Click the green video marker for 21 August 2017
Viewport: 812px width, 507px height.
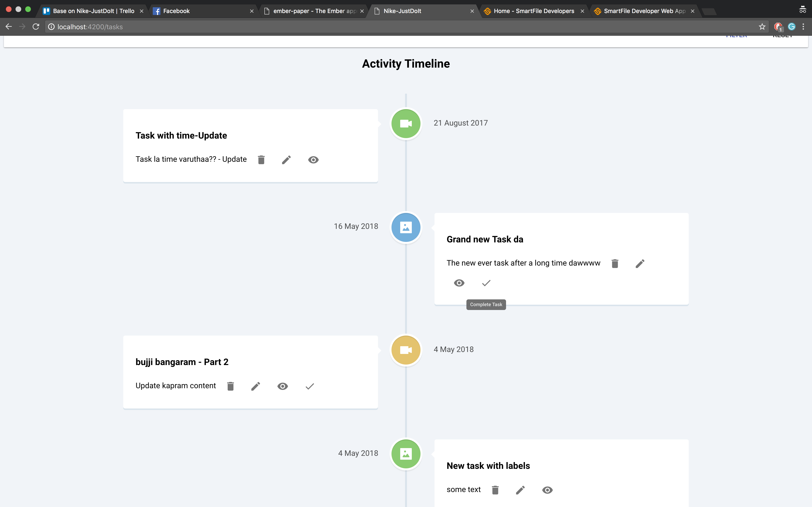tap(406, 124)
